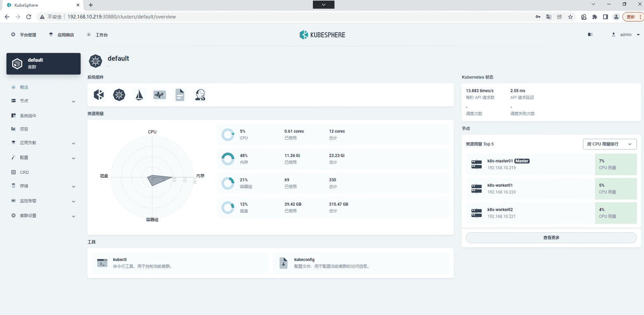The image size is (644, 315).
Task: Click the KubeSphere logo in header
Action: (x=322, y=35)
